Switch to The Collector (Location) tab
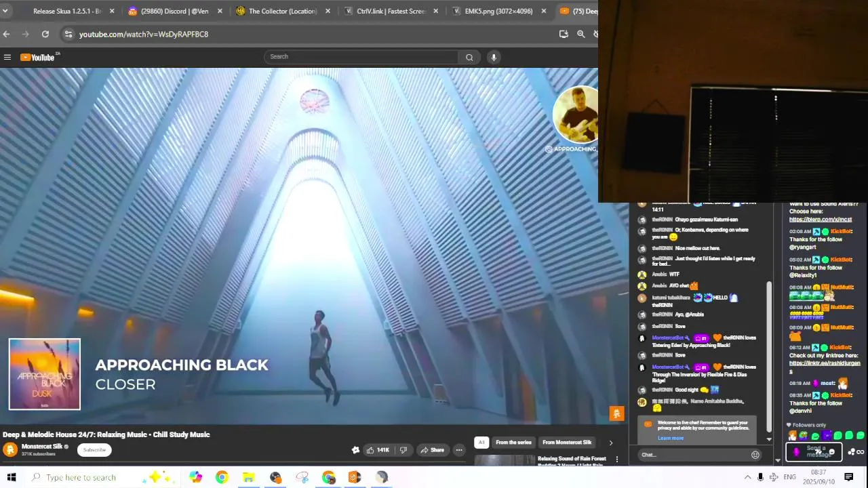Image resolution: width=868 pixels, height=488 pixels. 282,11
